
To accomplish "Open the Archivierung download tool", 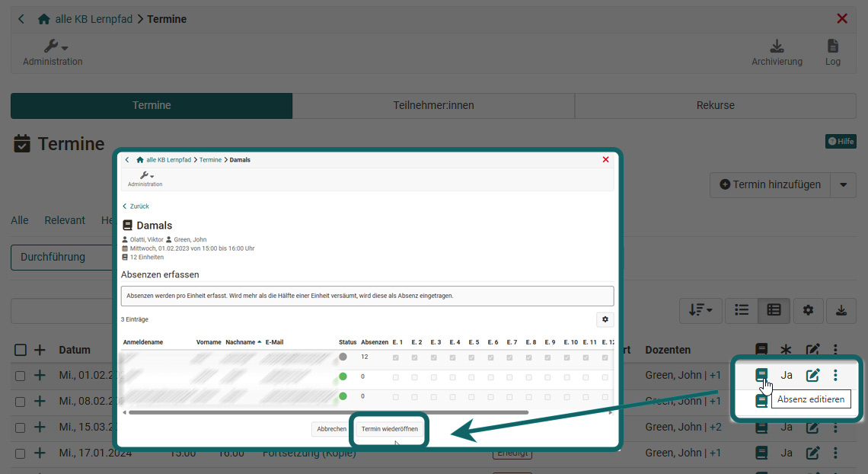I will click(777, 53).
